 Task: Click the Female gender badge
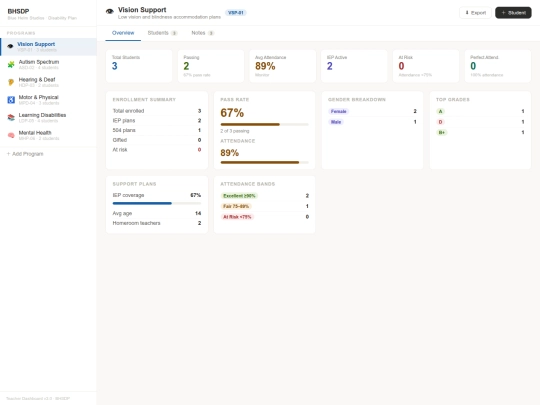339,111
